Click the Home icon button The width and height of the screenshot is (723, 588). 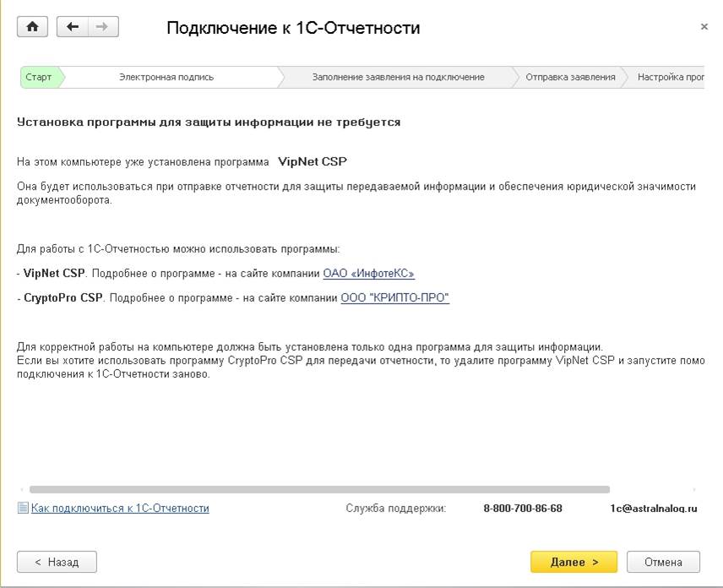click(33, 27)
